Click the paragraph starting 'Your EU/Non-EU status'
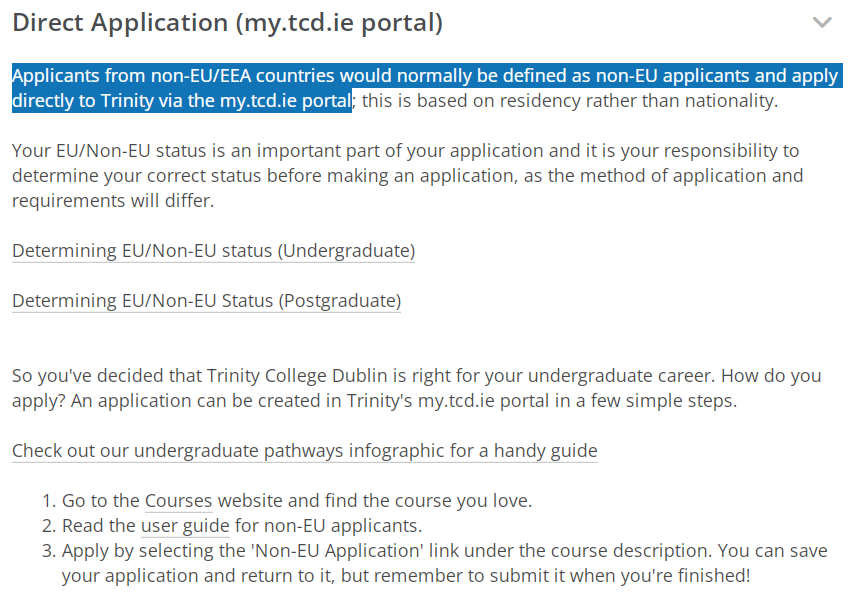854x599 pixels. (407, 176)
